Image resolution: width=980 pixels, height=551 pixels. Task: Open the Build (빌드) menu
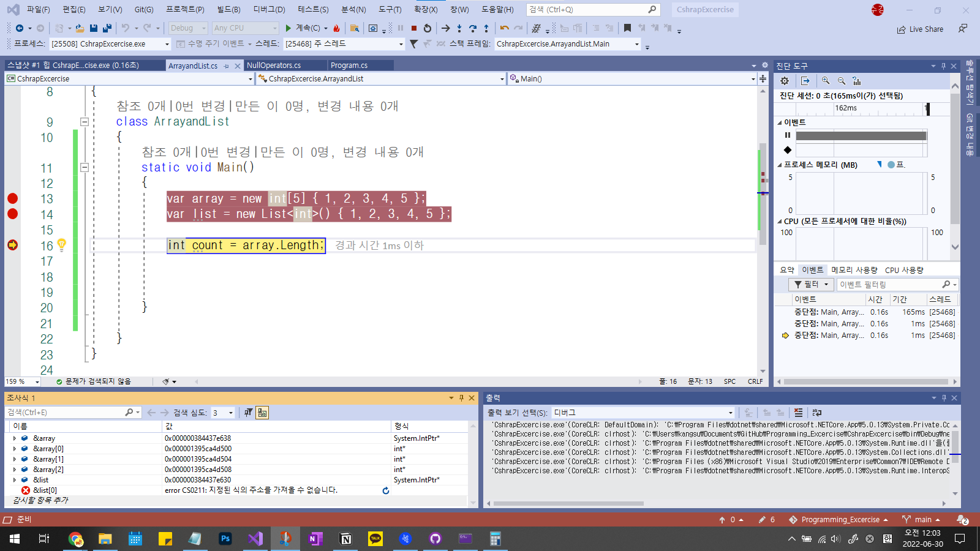click(x=228, y=10)
